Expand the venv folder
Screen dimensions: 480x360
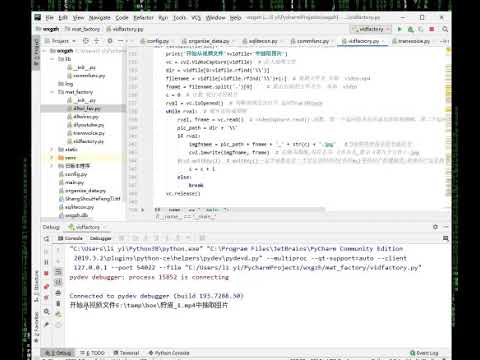[x=52, y=158]
